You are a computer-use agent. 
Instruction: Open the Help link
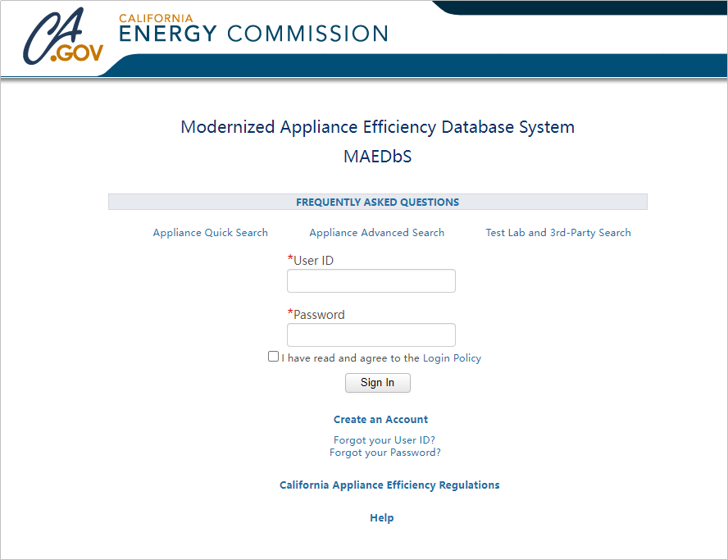point(382,518)
